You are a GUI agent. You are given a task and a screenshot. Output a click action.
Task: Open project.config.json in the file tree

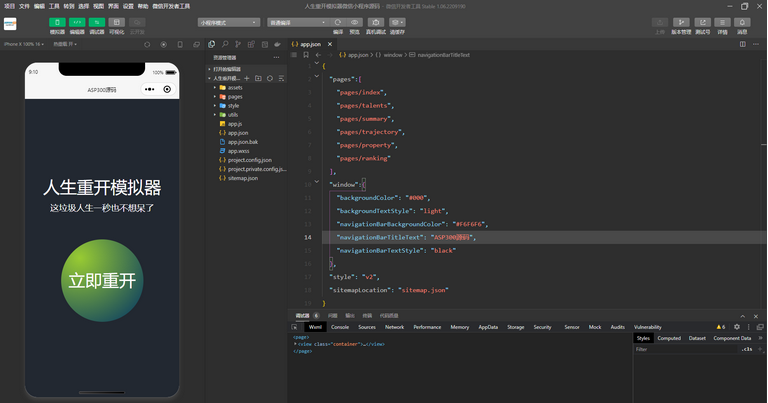pos(249,160)
